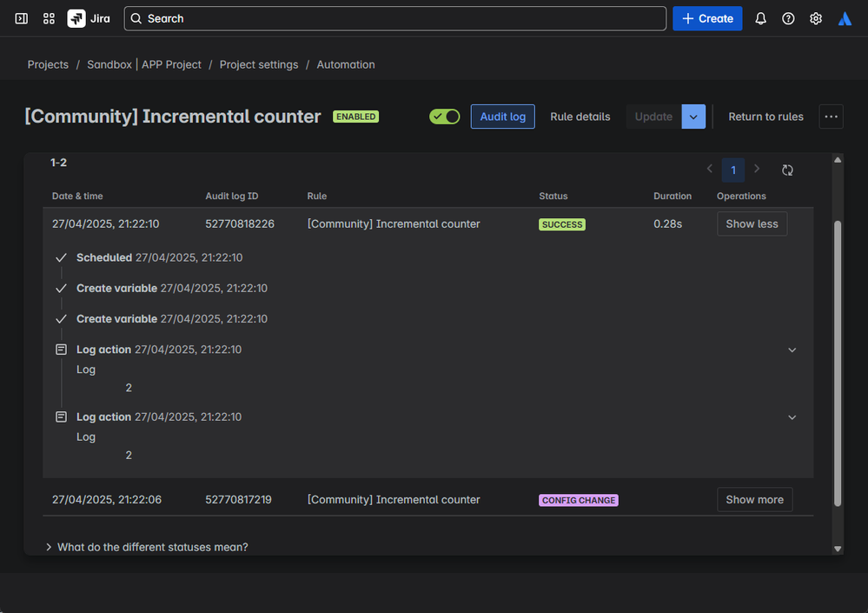The image size is (868, 613).
Task: Click the second Log action note icon
Action: click(x=62, y=417)
